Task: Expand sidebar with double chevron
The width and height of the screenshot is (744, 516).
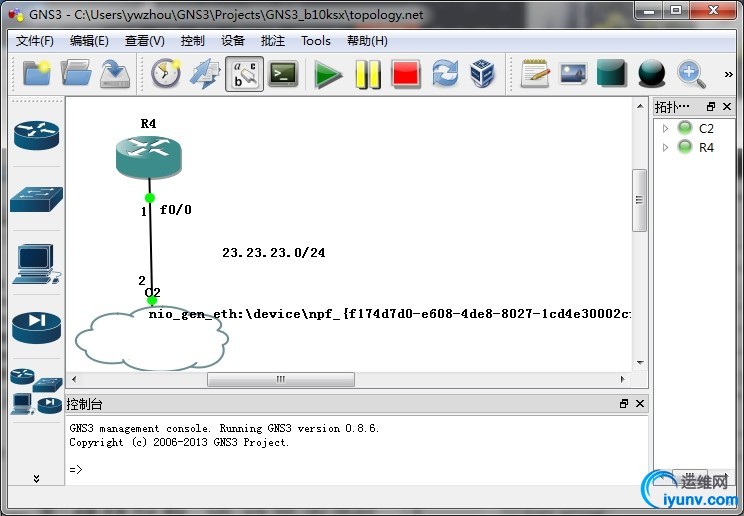Action: [x=37, y=478]
